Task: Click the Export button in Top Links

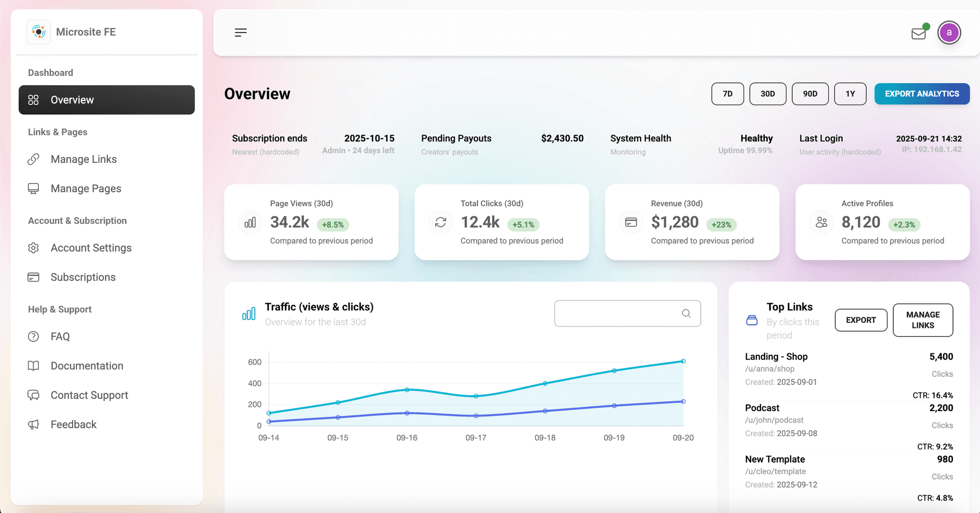Action: click(x=861, y=320)
